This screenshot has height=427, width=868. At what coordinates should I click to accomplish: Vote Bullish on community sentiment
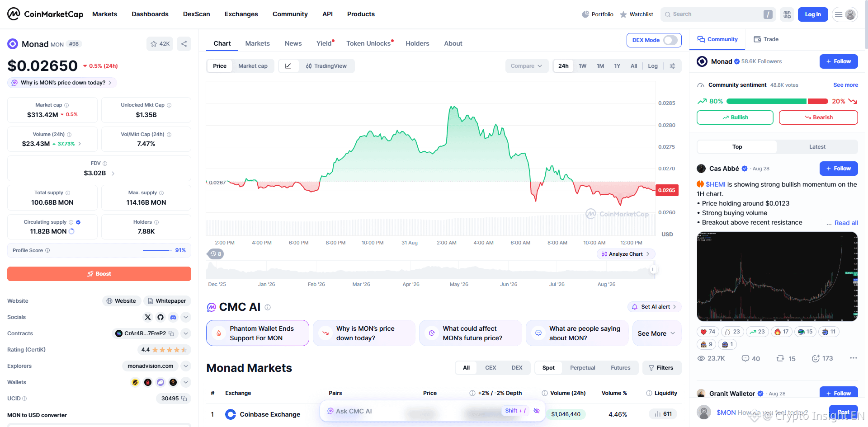pos(735,117)
